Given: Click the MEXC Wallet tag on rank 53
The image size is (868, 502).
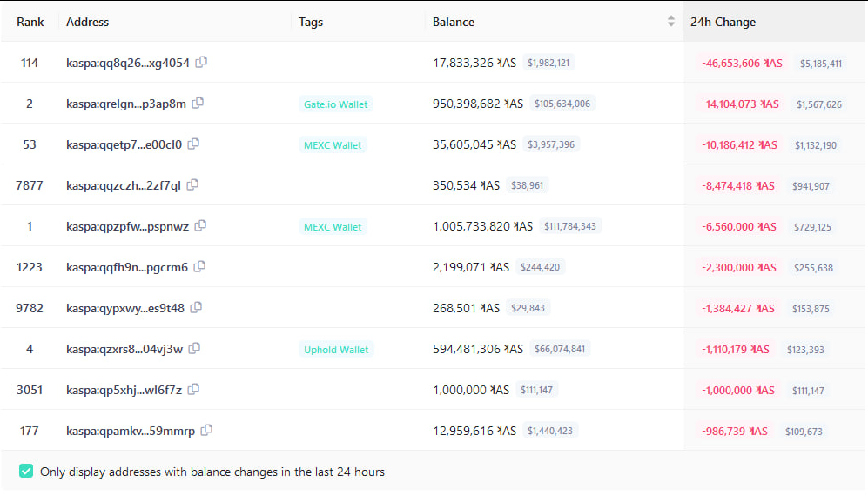Looking at the screenshot, I should (x=333, y=145).
